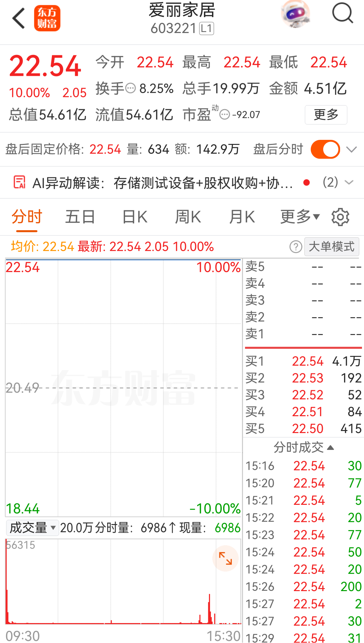
Task: Tap the 均价: 22.54 label
Action: point(42,247)
